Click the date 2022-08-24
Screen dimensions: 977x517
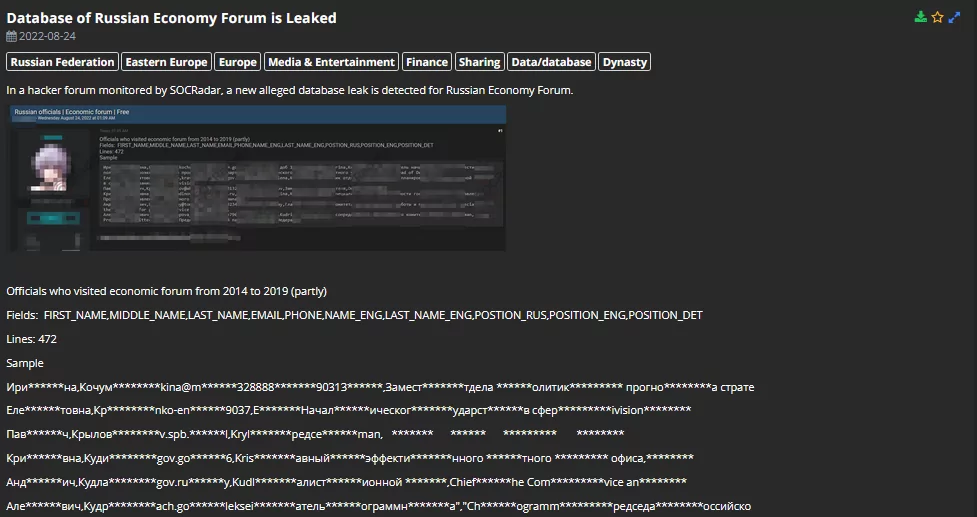(47, 36)
